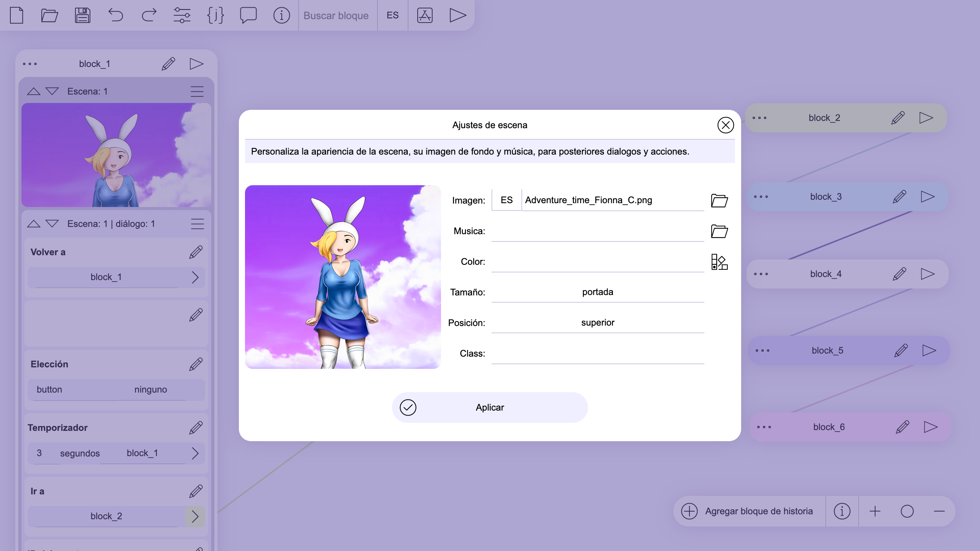This screenshot has height=551, width=980.
Task: Edit block_6 with pencil icon
Action: point(902,427)
